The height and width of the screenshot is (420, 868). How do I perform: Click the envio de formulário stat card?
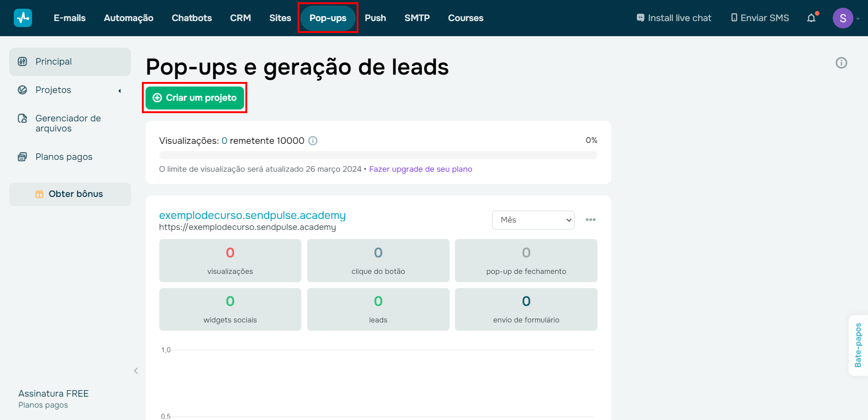[x=526, y=309]
